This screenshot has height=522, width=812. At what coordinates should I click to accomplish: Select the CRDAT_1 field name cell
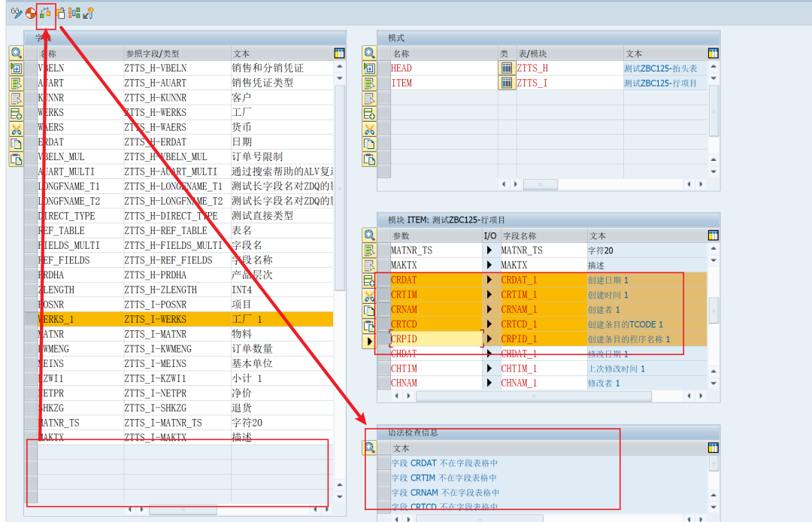tap(544, 280)
